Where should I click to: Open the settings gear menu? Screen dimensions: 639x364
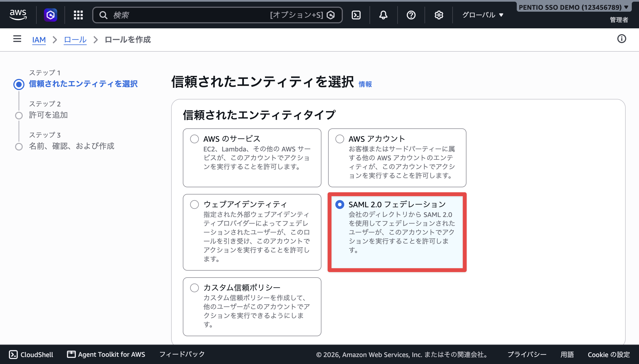pyautogui.click(x=439, y=15)
